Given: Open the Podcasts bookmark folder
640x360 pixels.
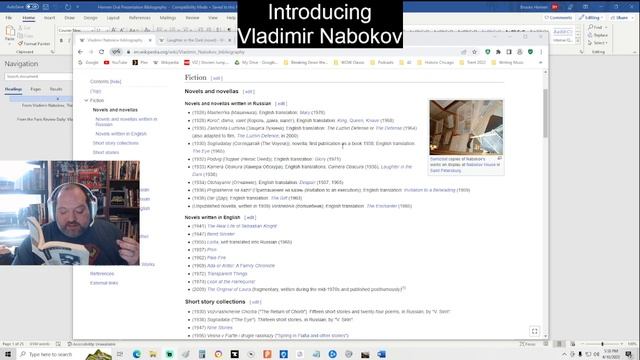Looking at the screenshot, I should click(382, 62).
